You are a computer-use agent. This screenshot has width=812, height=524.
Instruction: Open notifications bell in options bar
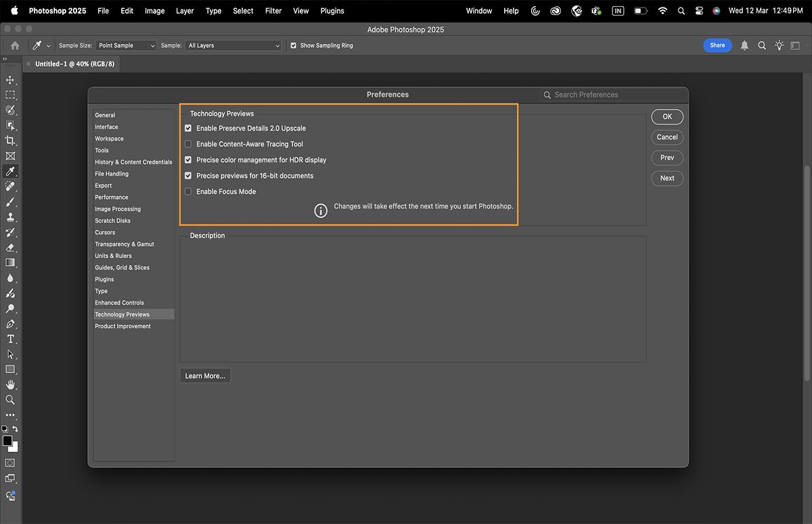[x=744, y=45]
